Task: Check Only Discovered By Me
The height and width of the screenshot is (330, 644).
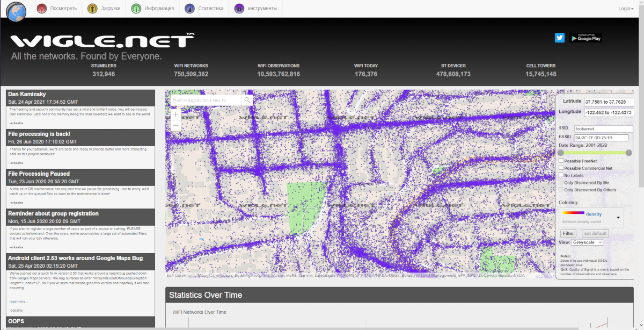Action: (x=561, y=183)
